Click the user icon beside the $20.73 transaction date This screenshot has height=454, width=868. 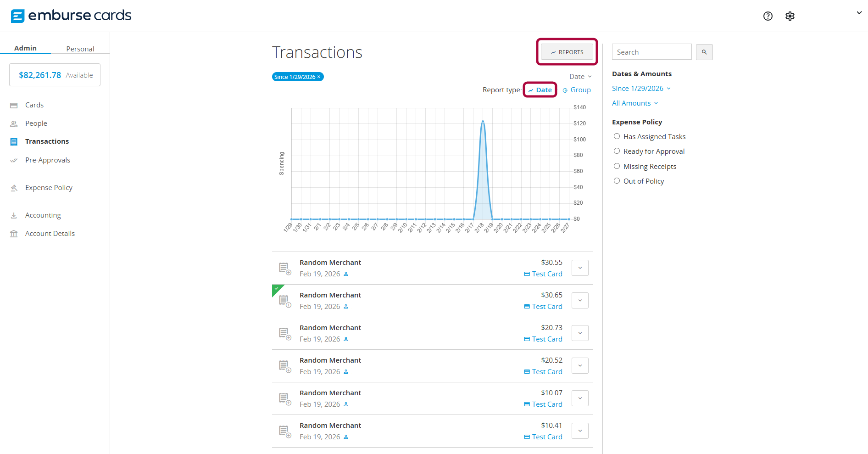pyautogui.click(x=346, y=339)
